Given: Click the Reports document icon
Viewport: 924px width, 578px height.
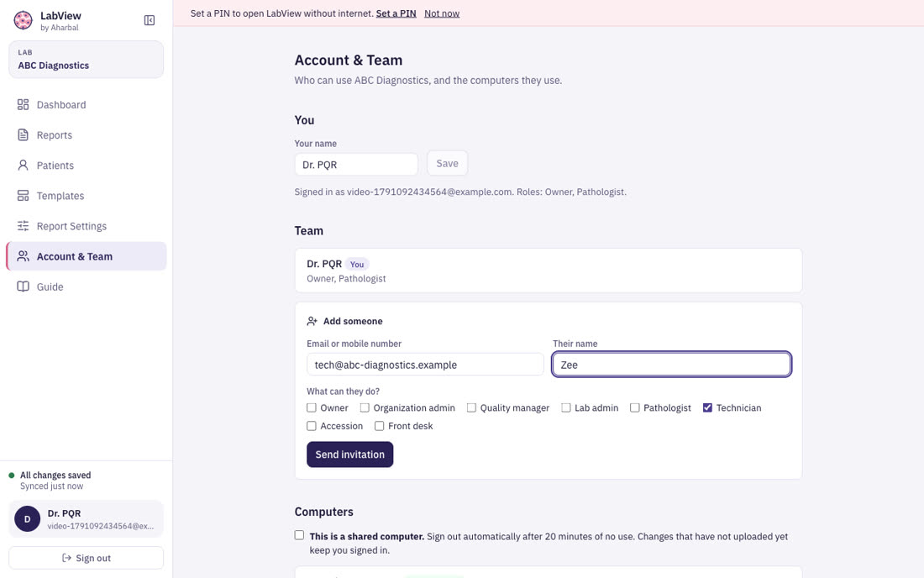Looking at the screenshot, I should click(23, 135).
